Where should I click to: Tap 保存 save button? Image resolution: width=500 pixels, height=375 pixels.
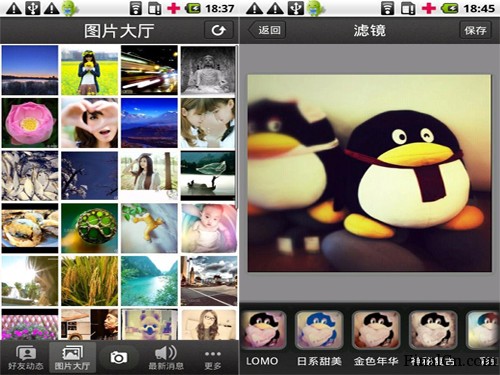[x=476, y=30]
